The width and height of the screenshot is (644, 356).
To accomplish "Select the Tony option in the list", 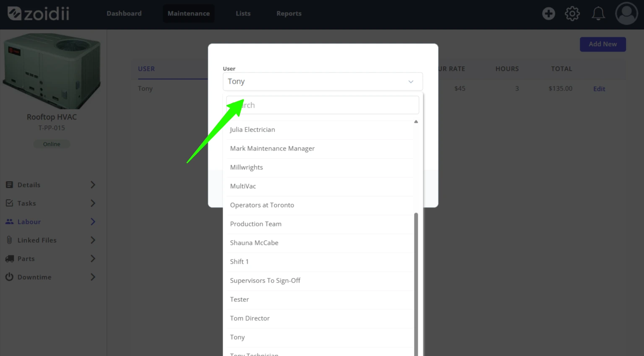I will [320, 337].
